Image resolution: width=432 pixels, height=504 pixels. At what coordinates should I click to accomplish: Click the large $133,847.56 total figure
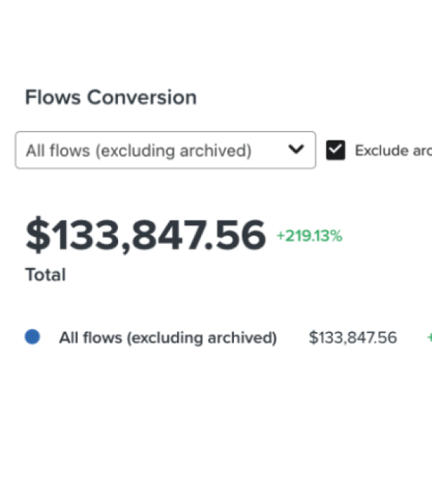tap(145, 235)
